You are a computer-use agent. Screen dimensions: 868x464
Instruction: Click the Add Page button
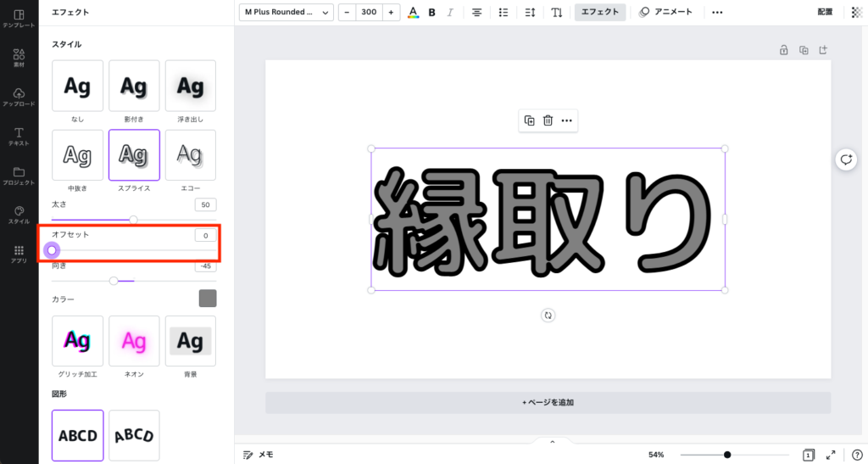coord(548,402)
